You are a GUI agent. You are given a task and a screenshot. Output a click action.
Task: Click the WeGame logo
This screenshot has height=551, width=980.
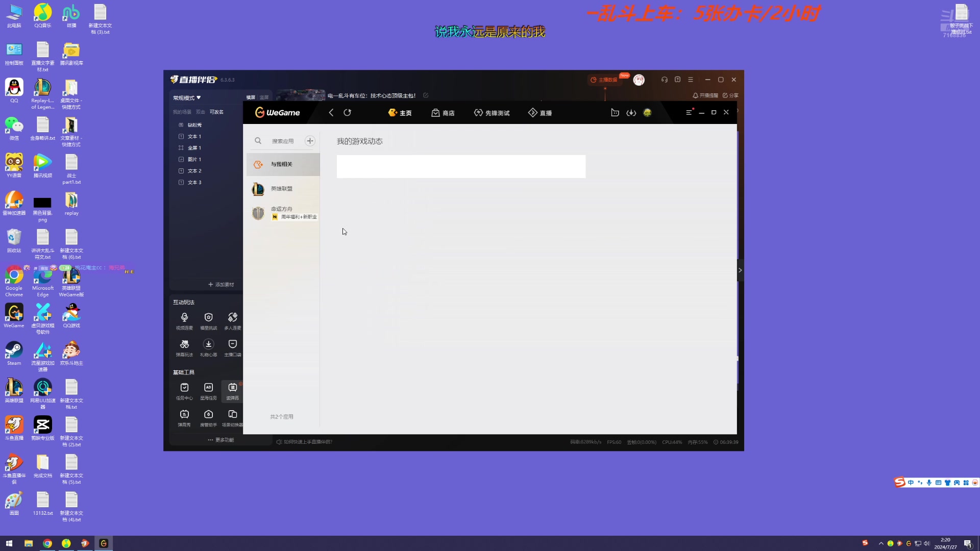(277, 113)
